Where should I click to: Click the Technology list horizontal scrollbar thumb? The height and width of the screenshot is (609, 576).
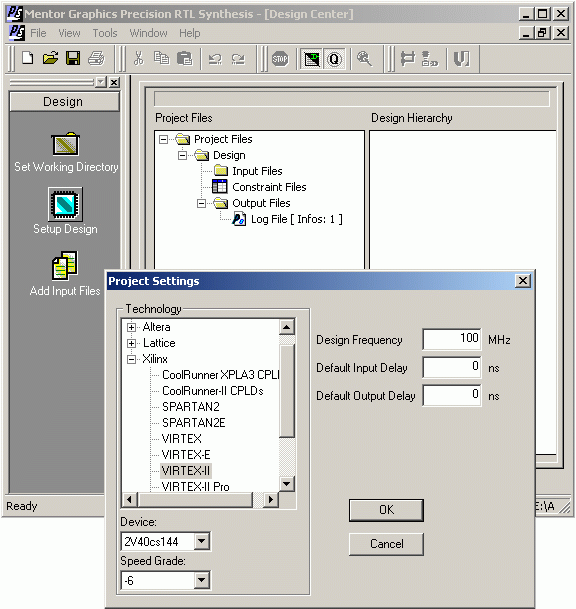(x=195, y=499)
